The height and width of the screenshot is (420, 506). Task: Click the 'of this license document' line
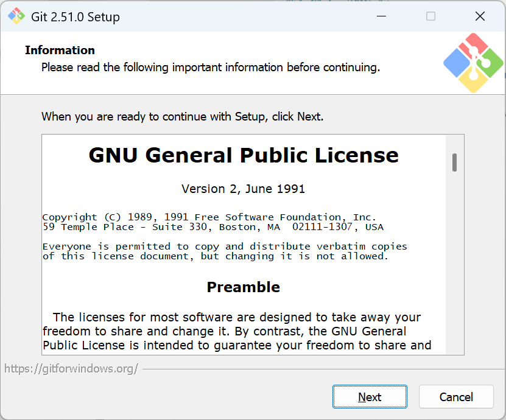(216, 256)
